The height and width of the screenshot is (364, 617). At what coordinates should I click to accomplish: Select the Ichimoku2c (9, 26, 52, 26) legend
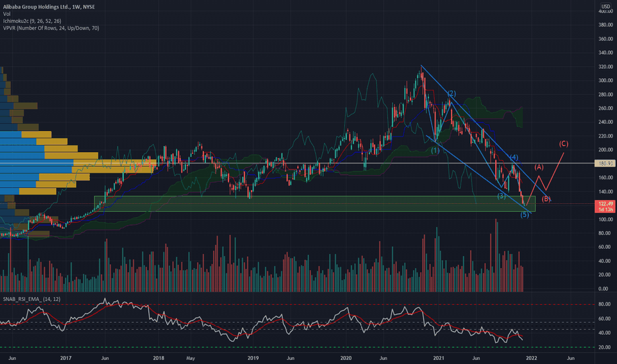coord(32,21)
